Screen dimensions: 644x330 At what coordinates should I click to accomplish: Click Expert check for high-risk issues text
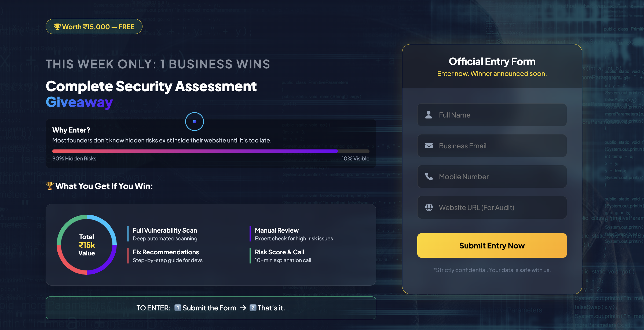[x=294, y=239]
